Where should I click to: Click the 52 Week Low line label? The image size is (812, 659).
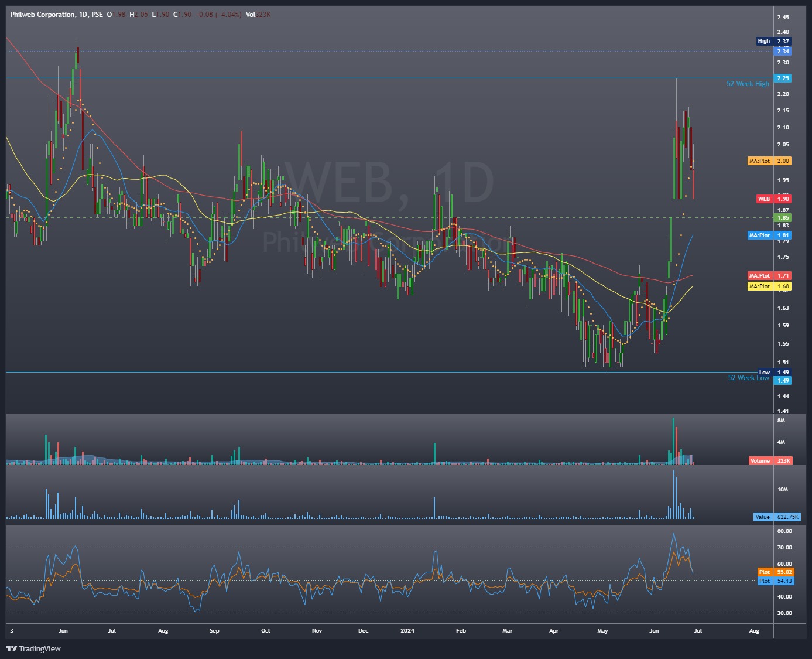tap(748, 378)
